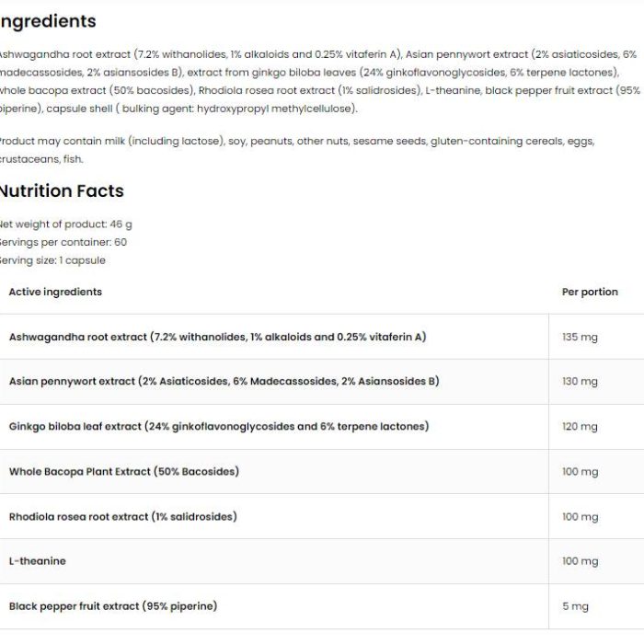644x644 pixels.
Task: Click the Servings per container: 60 line
Action: coord(63,242)
